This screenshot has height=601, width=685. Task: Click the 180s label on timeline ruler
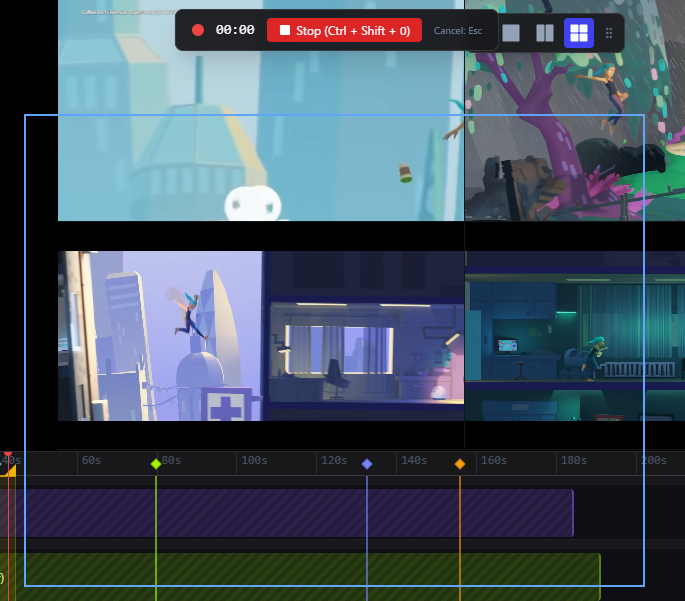(574, 460)
